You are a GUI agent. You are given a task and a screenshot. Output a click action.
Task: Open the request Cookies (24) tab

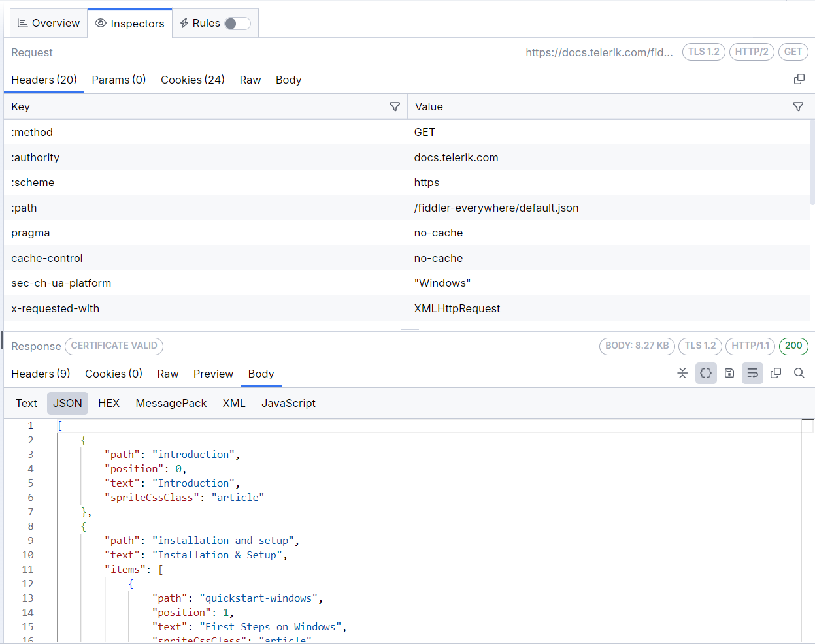(192, 80)
